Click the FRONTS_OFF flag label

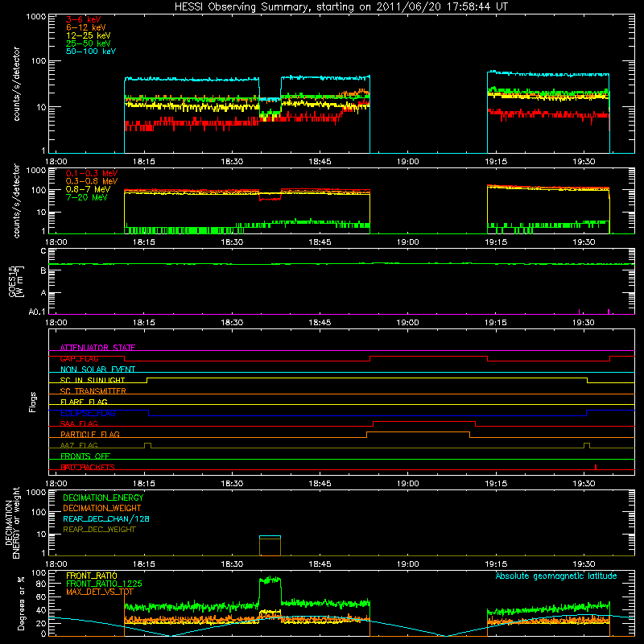[85, 456]
